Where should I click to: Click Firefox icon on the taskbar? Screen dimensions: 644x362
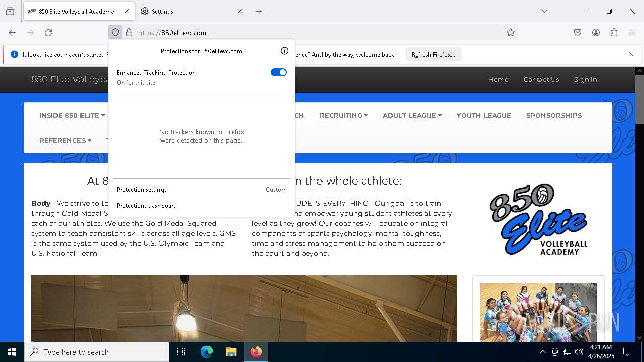(x=256, y=352)
